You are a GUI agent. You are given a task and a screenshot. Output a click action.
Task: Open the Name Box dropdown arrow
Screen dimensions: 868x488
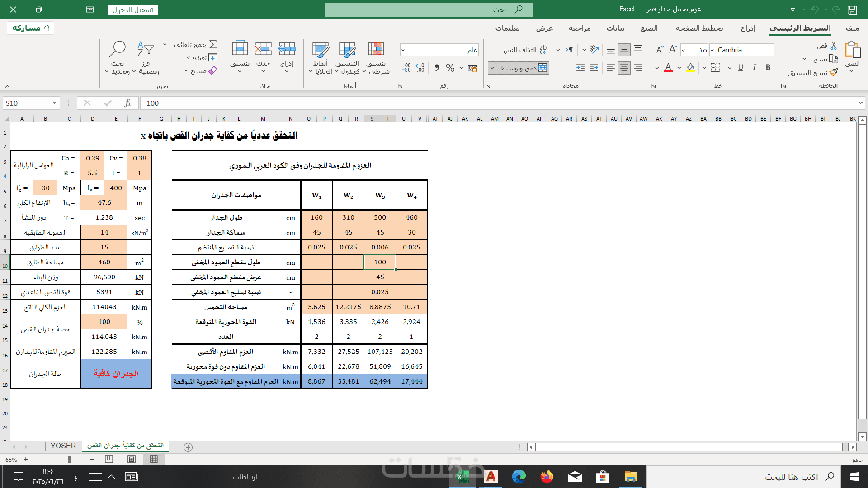pyautogui.click(x=54, y=103)
